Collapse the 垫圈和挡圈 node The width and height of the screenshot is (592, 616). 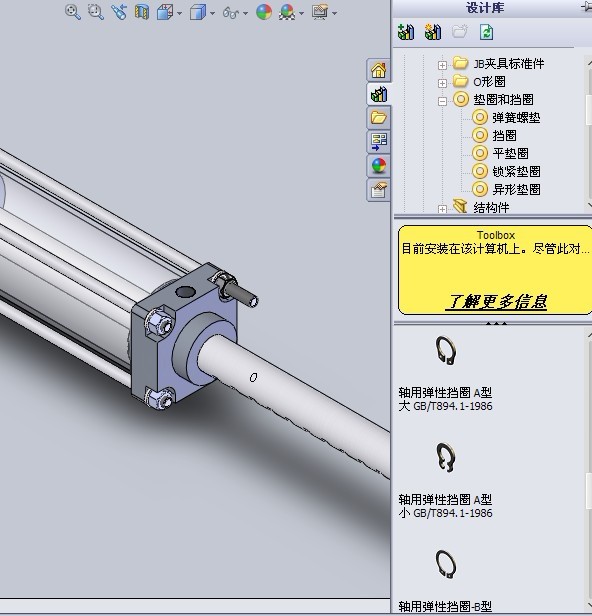coord(442,101)
